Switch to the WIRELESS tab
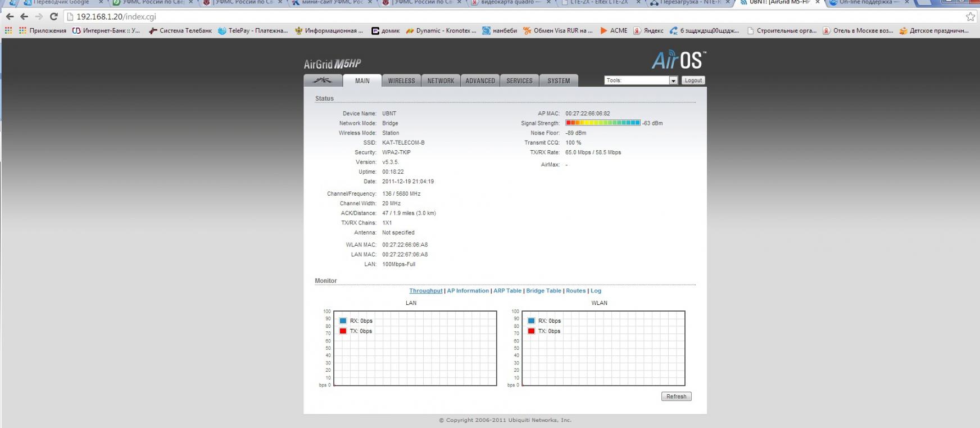This screenshot has width=980, height=428. click(401, 80)
